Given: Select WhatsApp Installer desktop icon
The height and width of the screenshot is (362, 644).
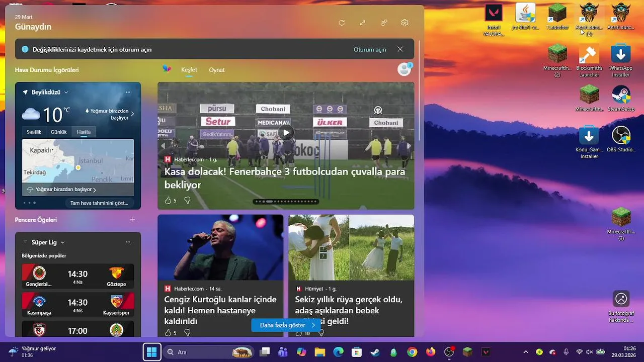Looking at the screenshot, I should (621, 61).
